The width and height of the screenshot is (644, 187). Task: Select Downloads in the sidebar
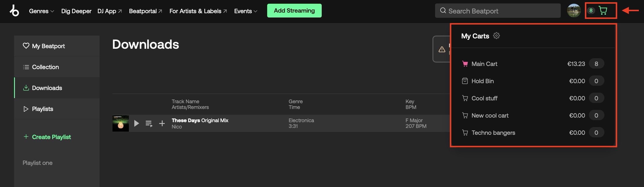click(57, 88)
